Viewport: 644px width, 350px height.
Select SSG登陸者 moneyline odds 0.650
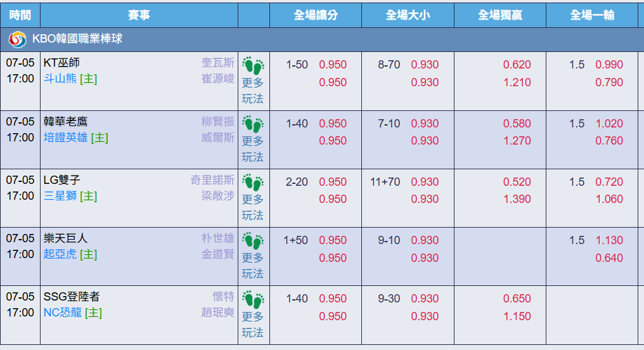point(517,298)
